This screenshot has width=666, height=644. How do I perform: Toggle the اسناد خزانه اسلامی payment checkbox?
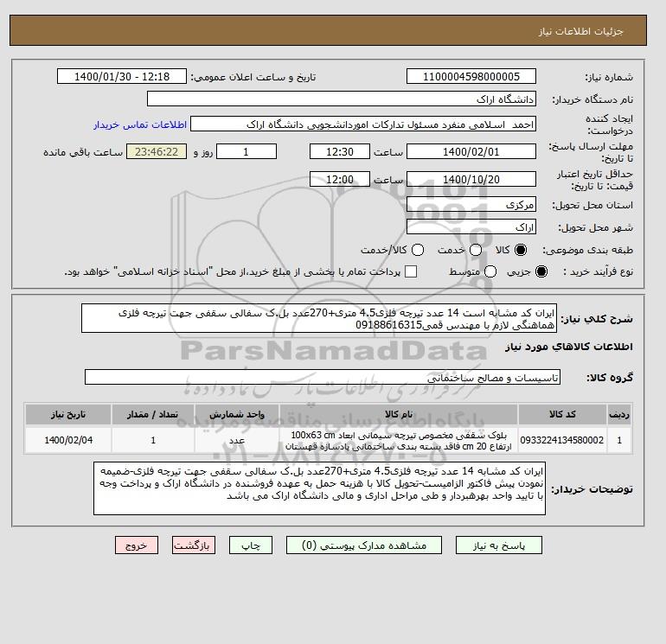[x=411, y=271]
